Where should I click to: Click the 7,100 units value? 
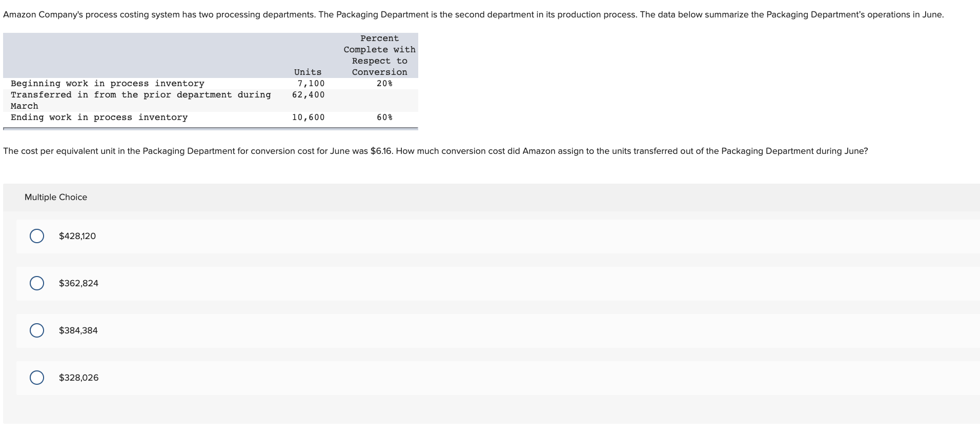tap(309, 83)
